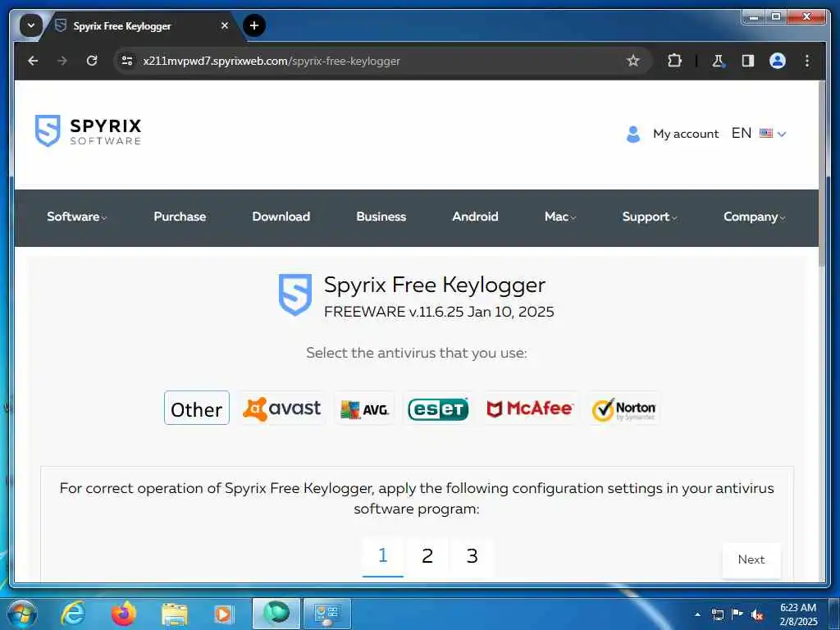Open the Download navigation item

tap(281, 217)
